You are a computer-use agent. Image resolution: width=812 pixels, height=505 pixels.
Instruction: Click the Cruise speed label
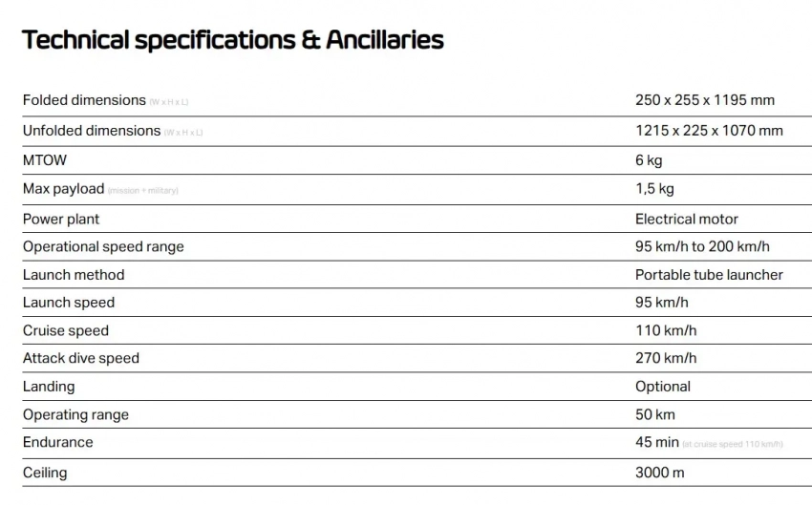point(66,330)
